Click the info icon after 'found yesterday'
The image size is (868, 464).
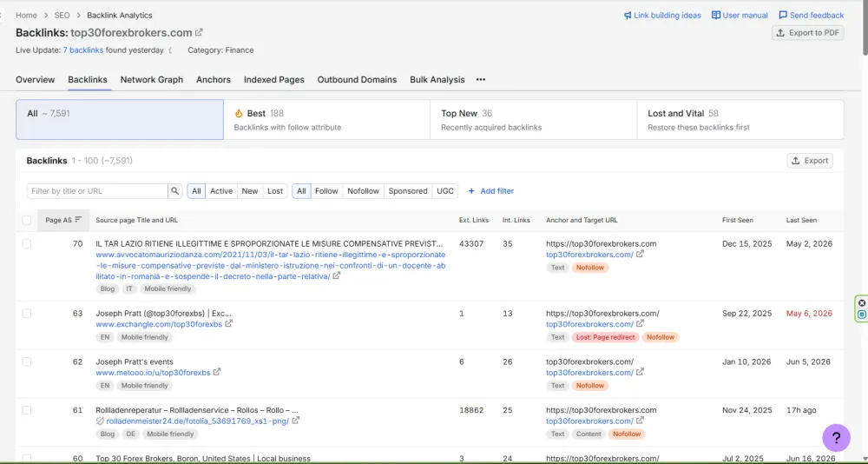[x=170, y=50]
